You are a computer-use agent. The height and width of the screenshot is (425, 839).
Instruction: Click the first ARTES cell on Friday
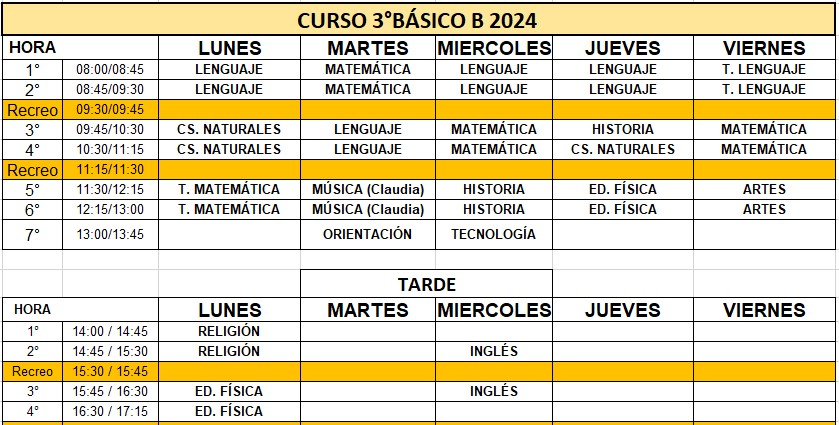pyautogui.click(x=764, y=189)
